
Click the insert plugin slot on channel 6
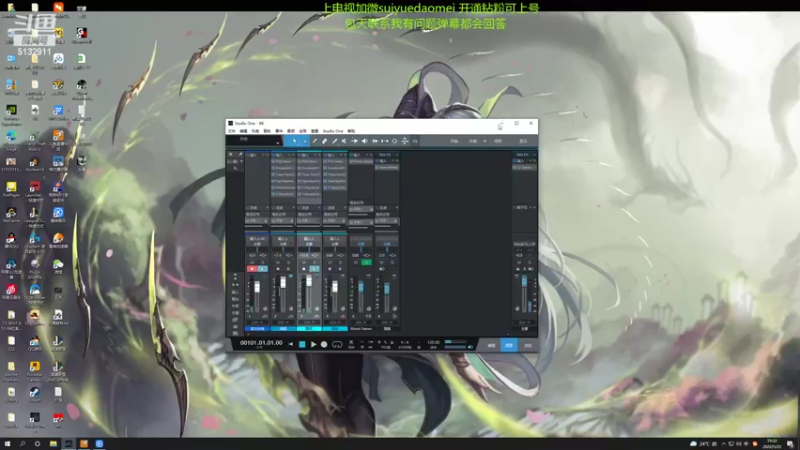click(x=387, y=167)
